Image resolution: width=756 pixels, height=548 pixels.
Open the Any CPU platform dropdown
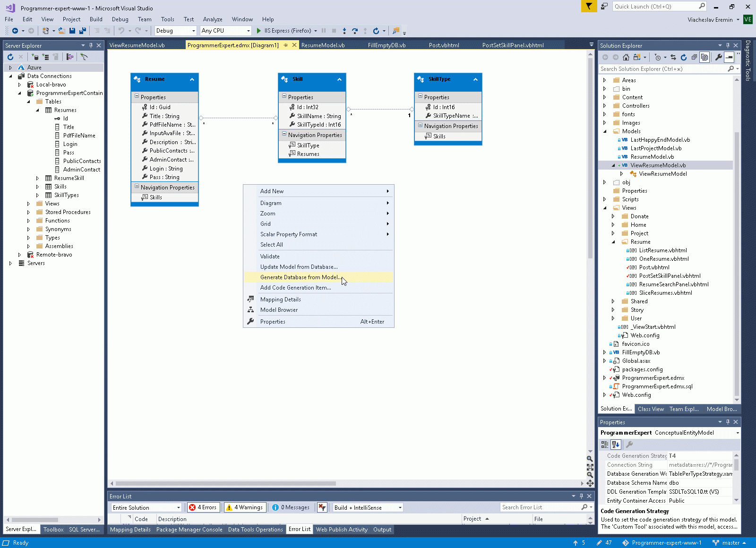pyautogui.click(x=225, y=31)
